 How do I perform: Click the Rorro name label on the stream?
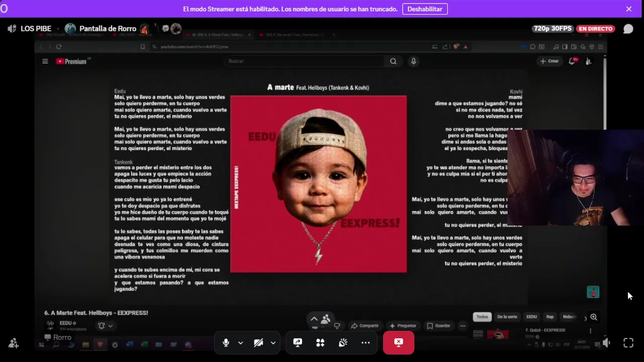click(x=58, y=337)
